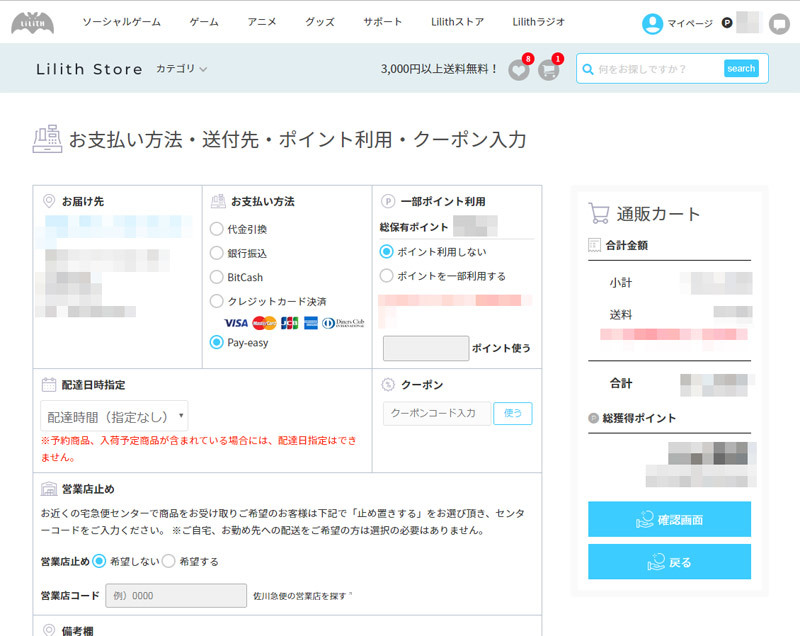
Task: Click the store icon beside 営業店止め
Action: 49,489
